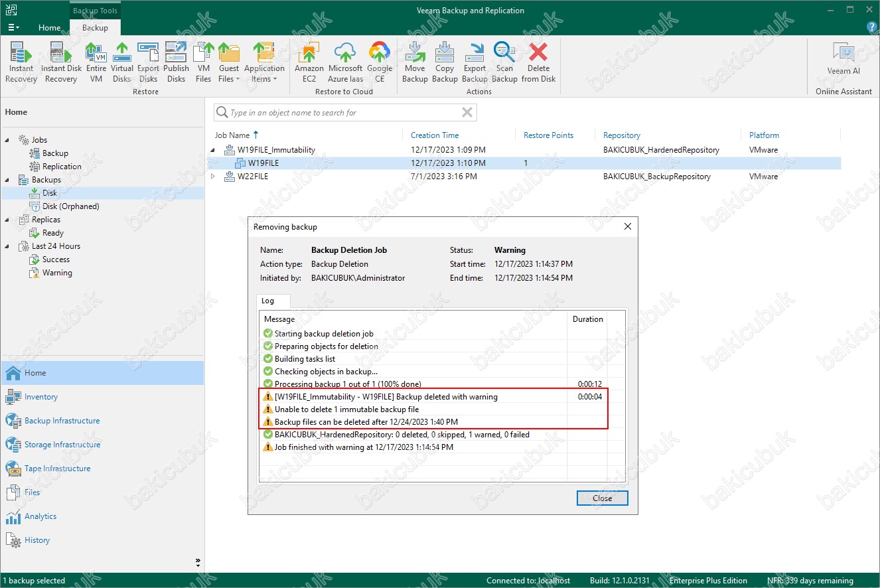The height and width of the screenshot is (588, 880).
Task: Open the Backup Infrastructure view
Action: 102,421
